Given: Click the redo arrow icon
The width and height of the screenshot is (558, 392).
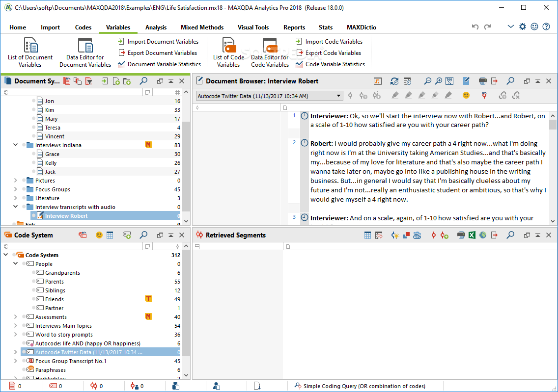Looking at the screenshot, I should pyautogui.click(x=488, y=26).
